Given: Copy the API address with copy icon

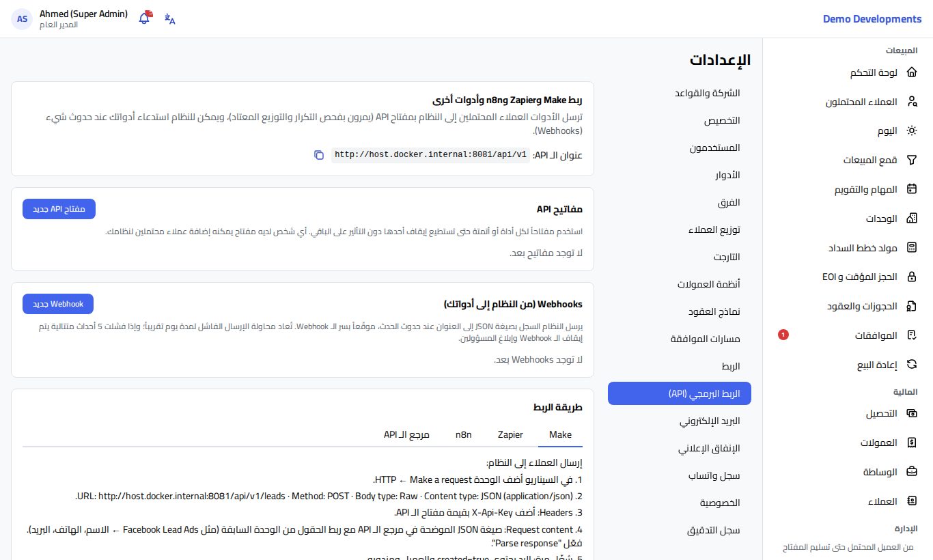Looking at the screenshot, I should tap(319, 155).
